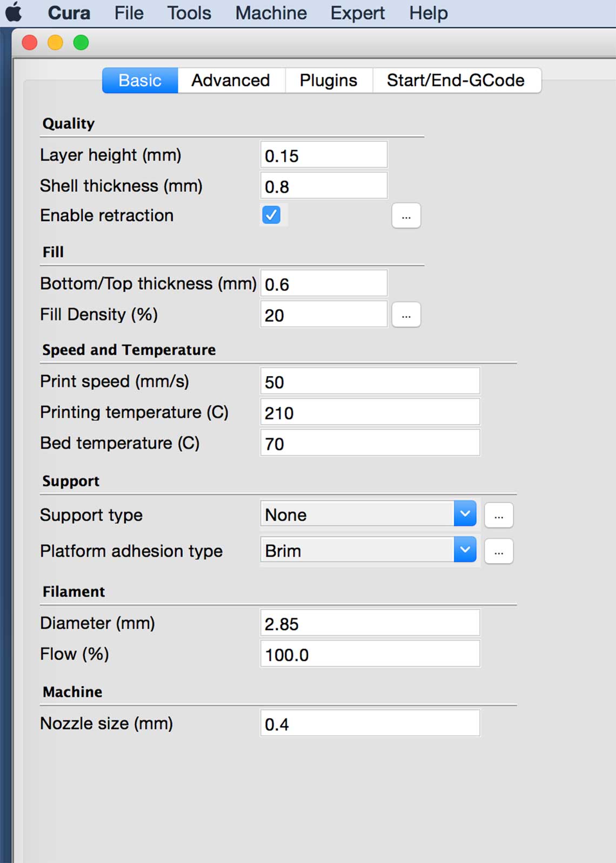Click the filament Diameter input field
This screenshot has height=863, width=616.
click(x=370, y=623)
